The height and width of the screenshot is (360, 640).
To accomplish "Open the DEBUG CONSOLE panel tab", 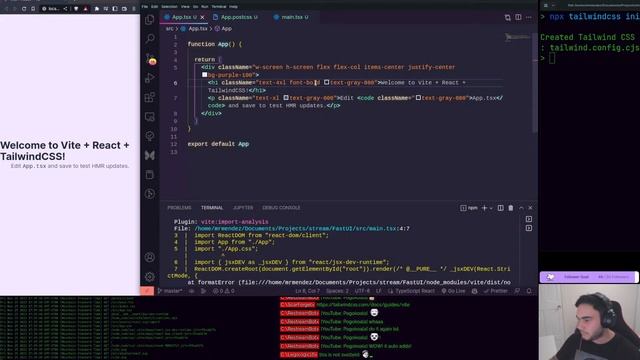I will pyautogui.click(x=281, y=208).
